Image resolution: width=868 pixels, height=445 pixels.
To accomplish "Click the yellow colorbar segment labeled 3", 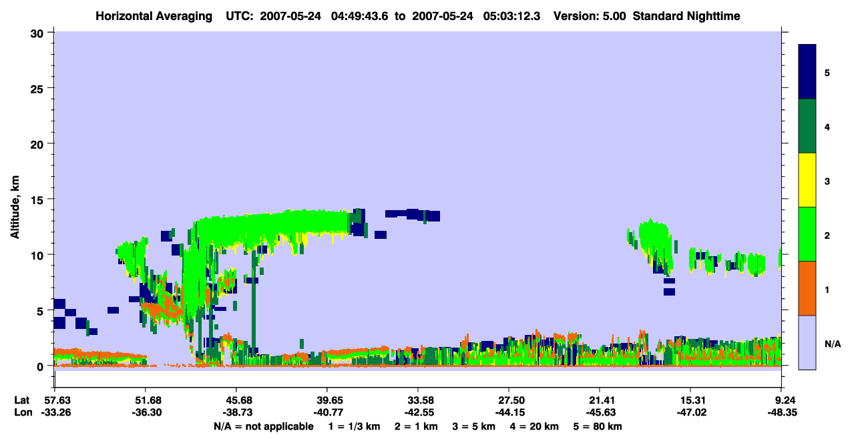I will (x=807, y=180).
